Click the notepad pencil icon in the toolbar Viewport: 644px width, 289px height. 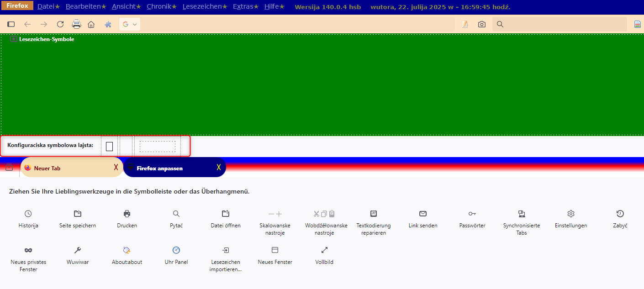[x=465, y=24]
